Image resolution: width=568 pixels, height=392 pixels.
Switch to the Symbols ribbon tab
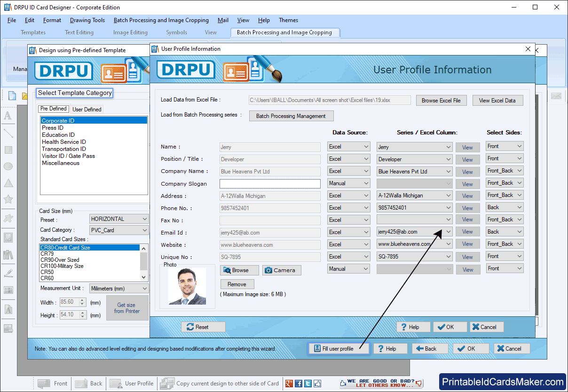coord(176,32)
